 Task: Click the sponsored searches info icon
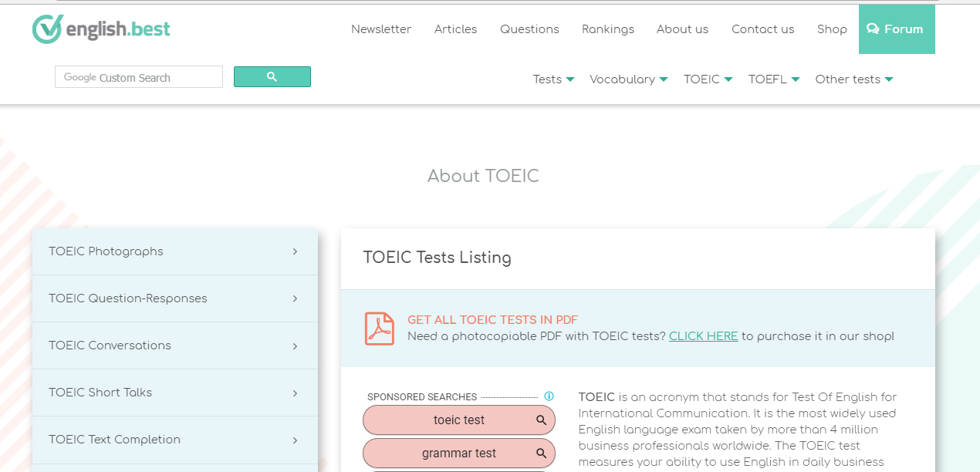coord(549,396)
